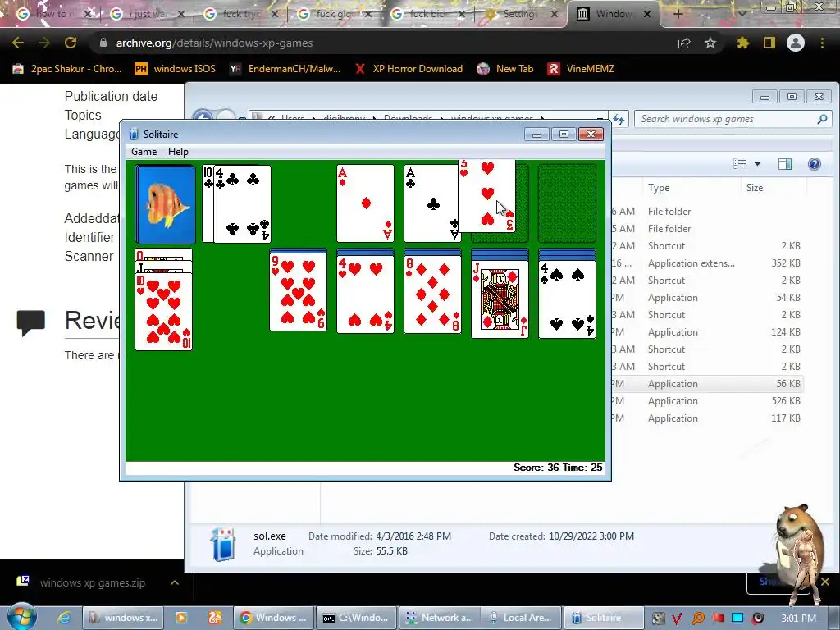Select the 9 of hearts tableau card
This screenshot has width=840, height=630.
298,293
